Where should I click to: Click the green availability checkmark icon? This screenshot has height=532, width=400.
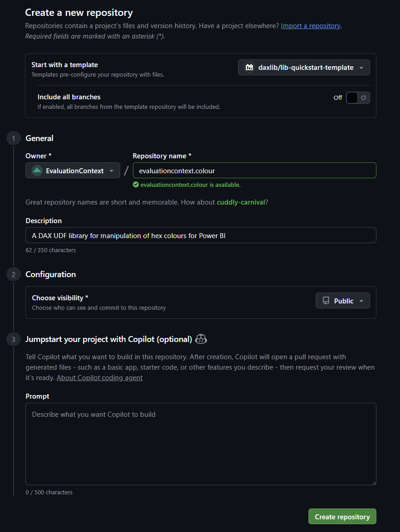click(136, 185)
